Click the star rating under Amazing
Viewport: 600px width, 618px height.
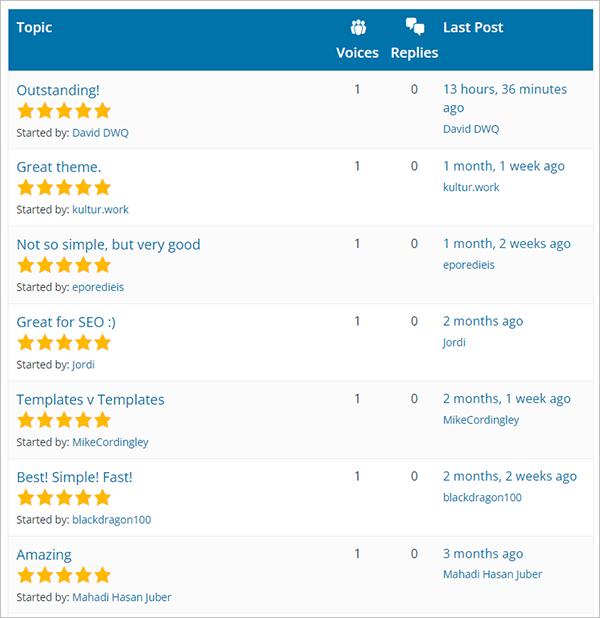[64, 575]
